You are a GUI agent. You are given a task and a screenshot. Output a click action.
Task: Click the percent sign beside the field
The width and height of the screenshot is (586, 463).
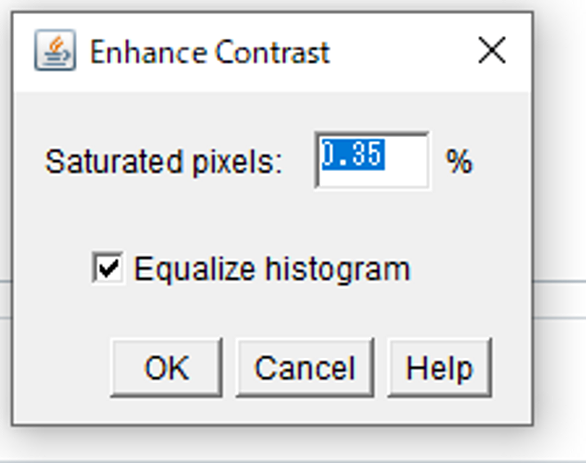459,161
